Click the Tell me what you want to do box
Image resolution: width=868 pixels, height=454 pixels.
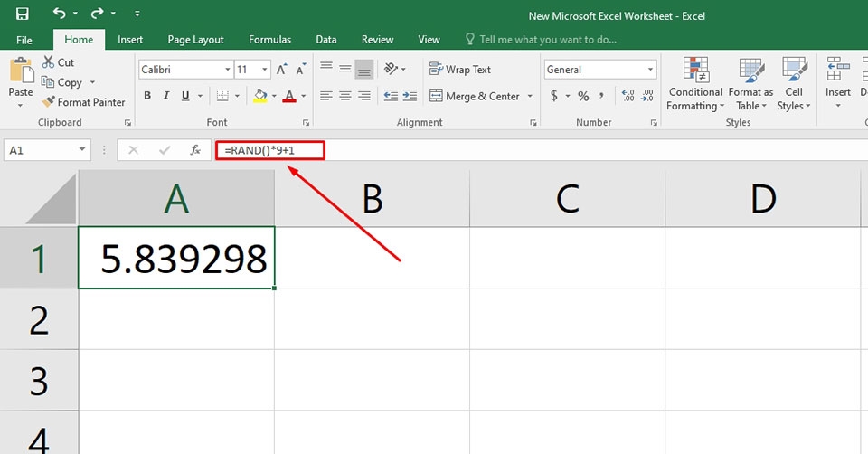(542, 39)
